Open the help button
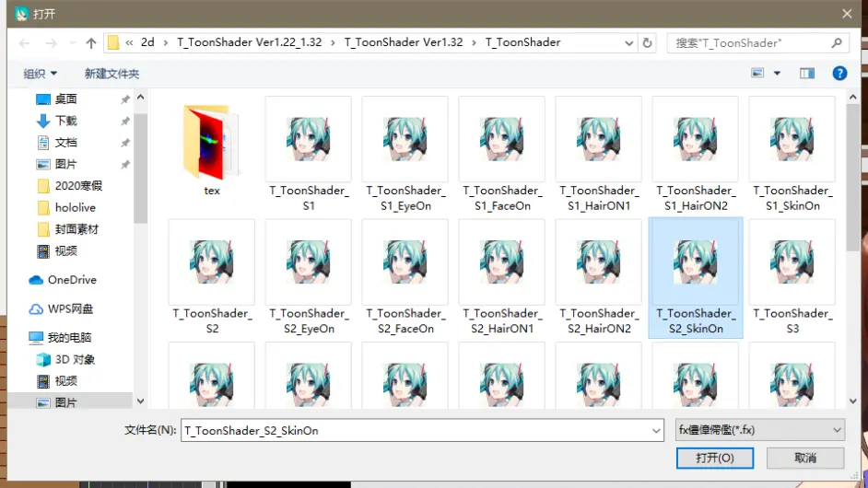The image size is (868, 488). point(839,73)
